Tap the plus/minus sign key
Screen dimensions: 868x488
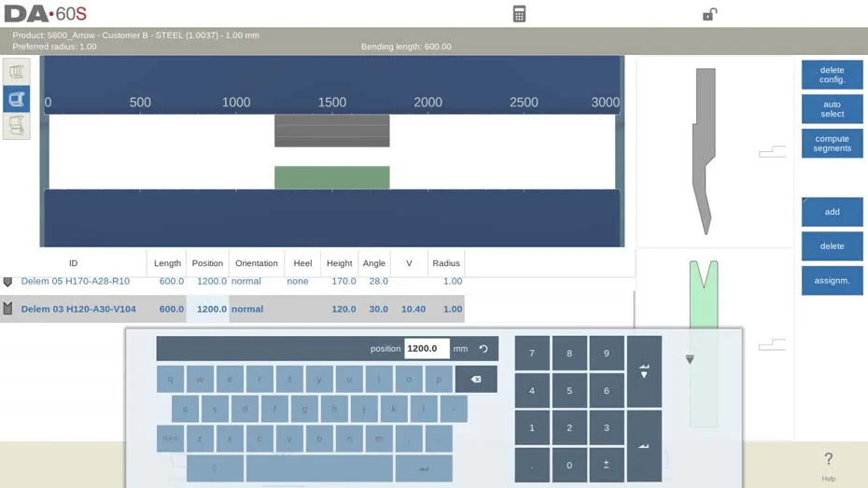[607, 466]
